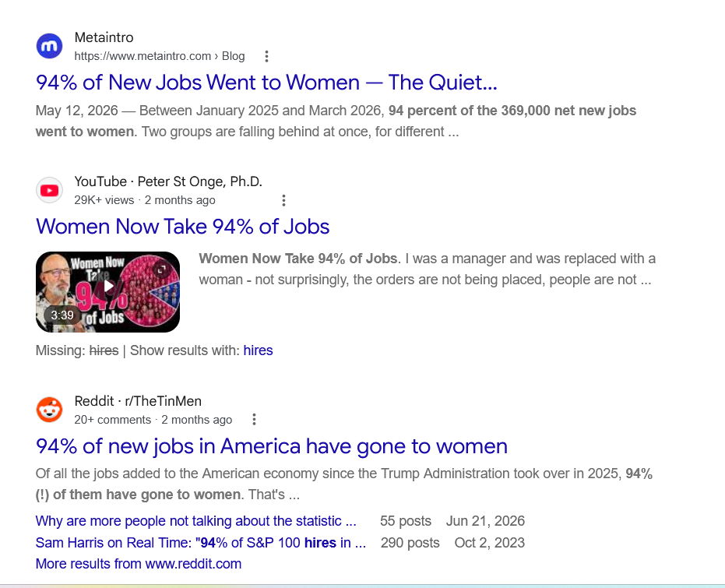725x588 pixels.
Task: Open the 'Women Now Take 94% of Jobs' video title
Action: 183,227
